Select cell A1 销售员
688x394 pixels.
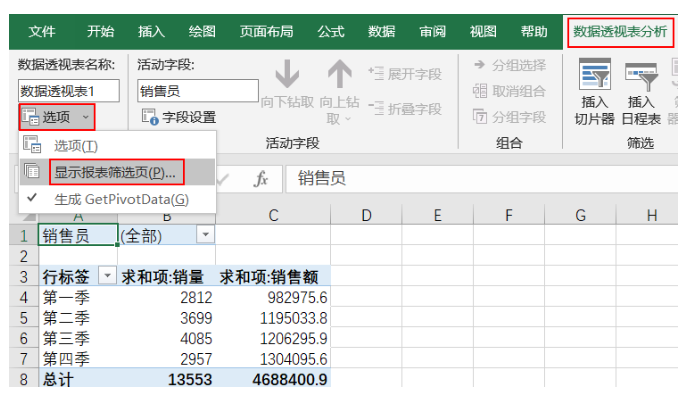pyautogui.click(x=78, y=235)
